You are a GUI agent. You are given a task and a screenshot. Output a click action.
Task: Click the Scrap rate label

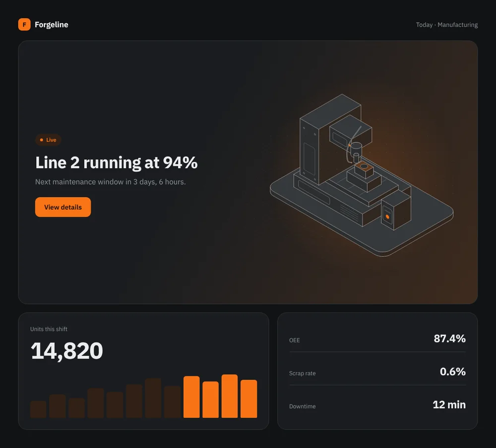tap(303, 373)
